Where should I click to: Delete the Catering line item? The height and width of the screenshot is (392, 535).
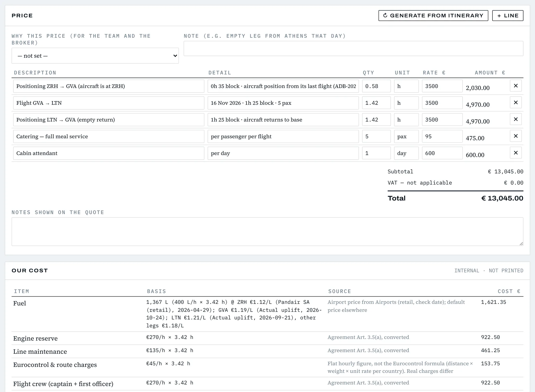(516, 136)
